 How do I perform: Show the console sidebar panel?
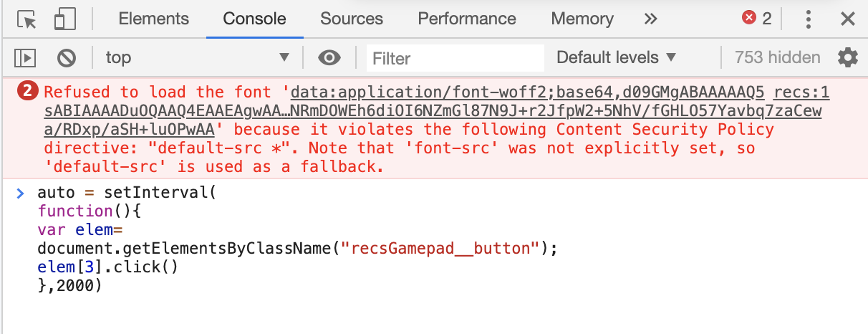pyautogui.click(x=26, y=57)
